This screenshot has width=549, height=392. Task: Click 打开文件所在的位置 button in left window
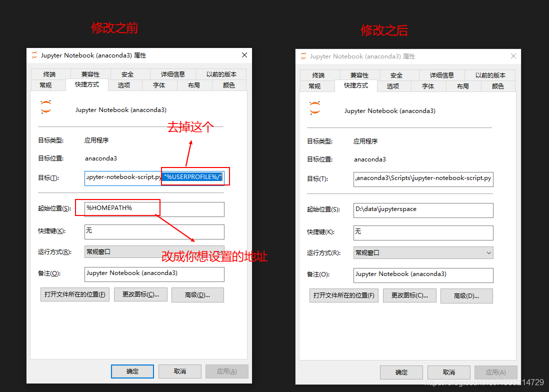point(75,294)
